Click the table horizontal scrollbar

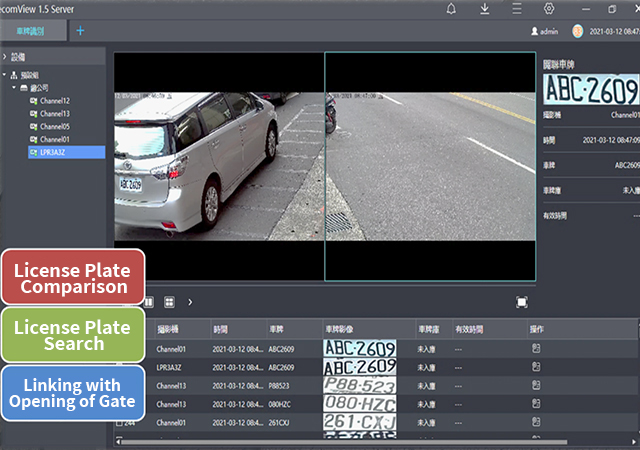pos(344,442)
